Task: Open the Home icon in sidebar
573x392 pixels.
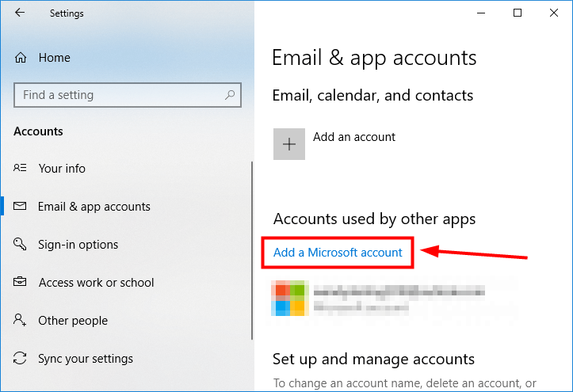Action: point(21,58)
